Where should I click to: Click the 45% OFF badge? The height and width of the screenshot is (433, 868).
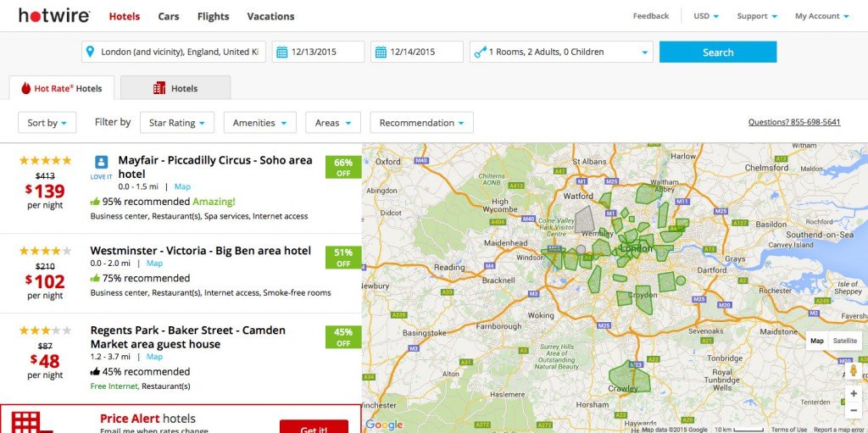[x=343, y=336]
